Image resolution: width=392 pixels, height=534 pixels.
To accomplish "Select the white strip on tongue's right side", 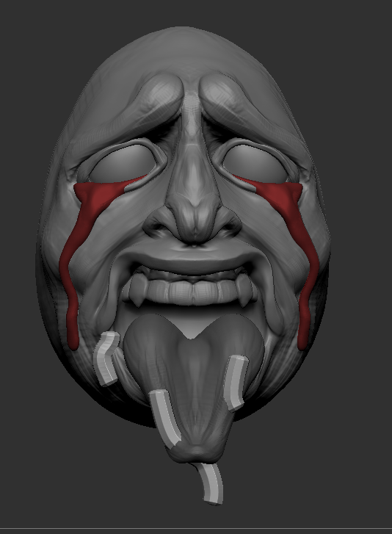I will pos(236,383).
